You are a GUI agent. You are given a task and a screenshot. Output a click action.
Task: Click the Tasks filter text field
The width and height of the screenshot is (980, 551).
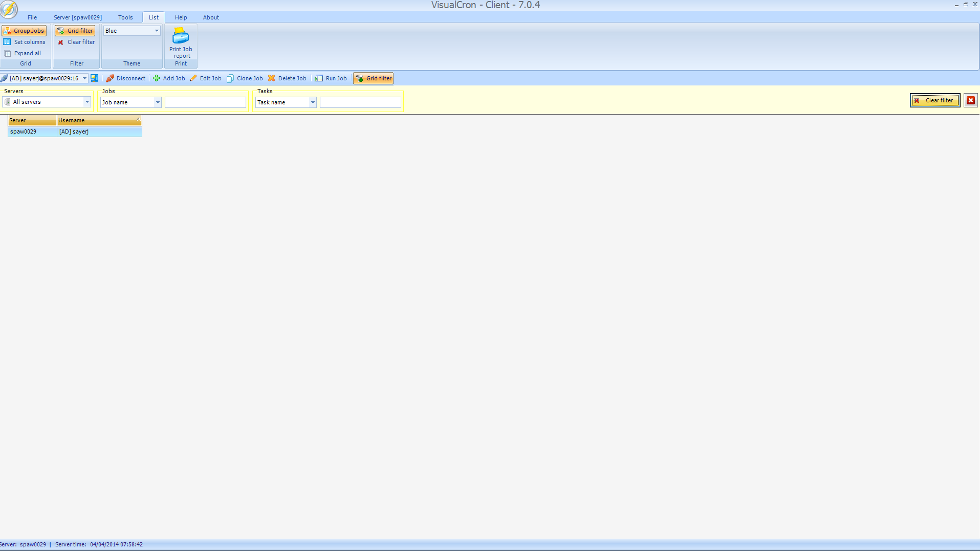360,102
